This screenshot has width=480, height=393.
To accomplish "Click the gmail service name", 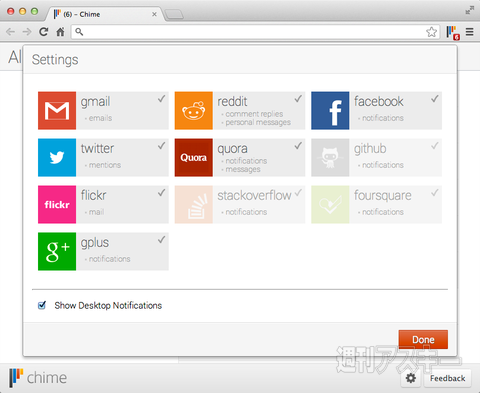I will coord(95,102).
